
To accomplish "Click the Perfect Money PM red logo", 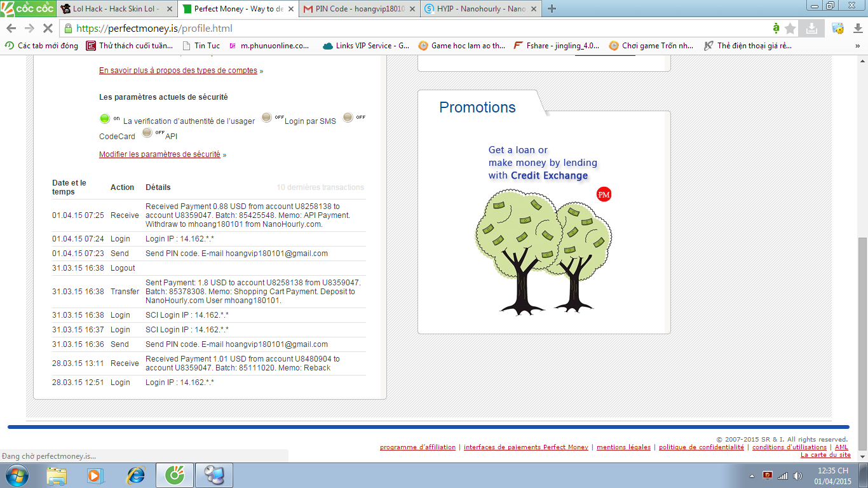I will pos(604,194).
